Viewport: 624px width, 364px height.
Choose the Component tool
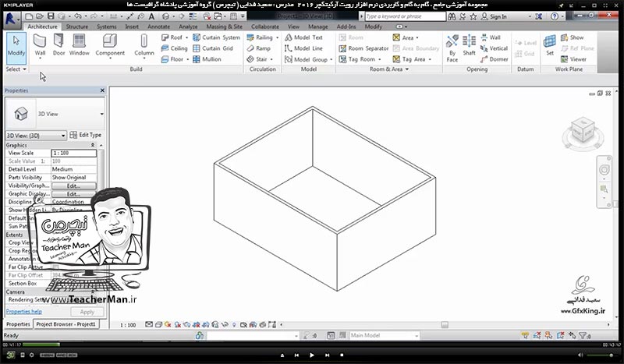coord(110,45)
